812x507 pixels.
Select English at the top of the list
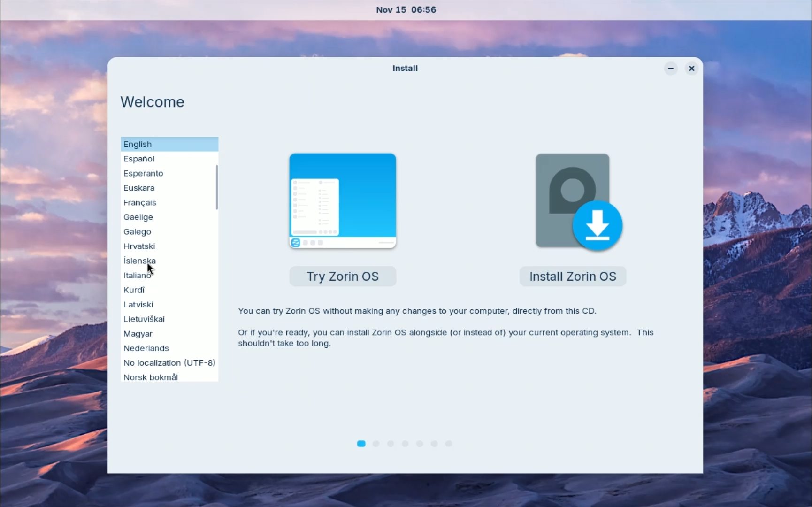[x=137, y=144]
